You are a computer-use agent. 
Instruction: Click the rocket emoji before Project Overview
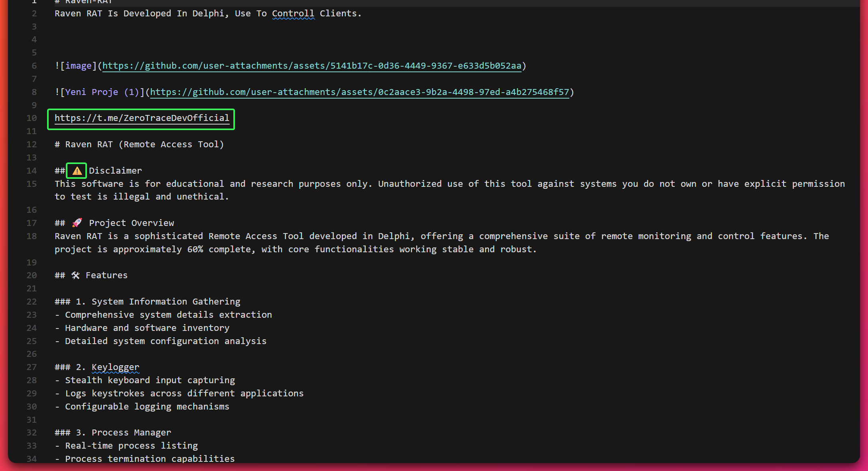77,223
